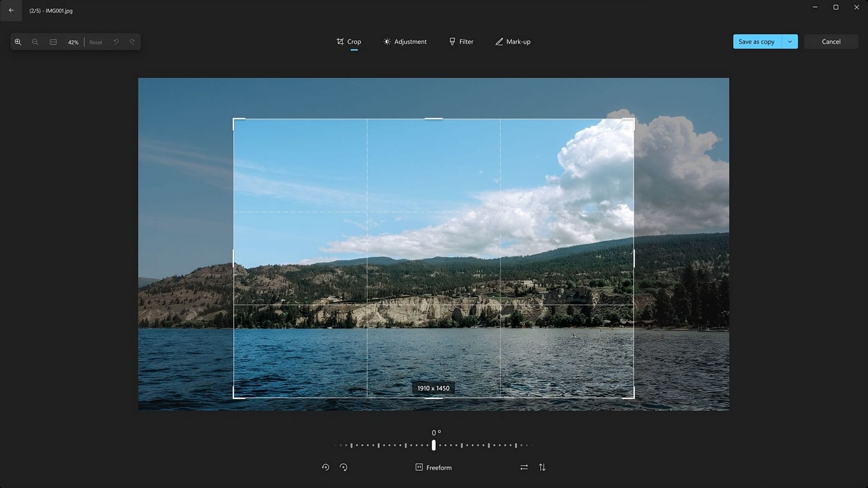This screenshot has height=488, width=868.
Task: Adjust the straighten rotation slider
Action: [433, 445]
